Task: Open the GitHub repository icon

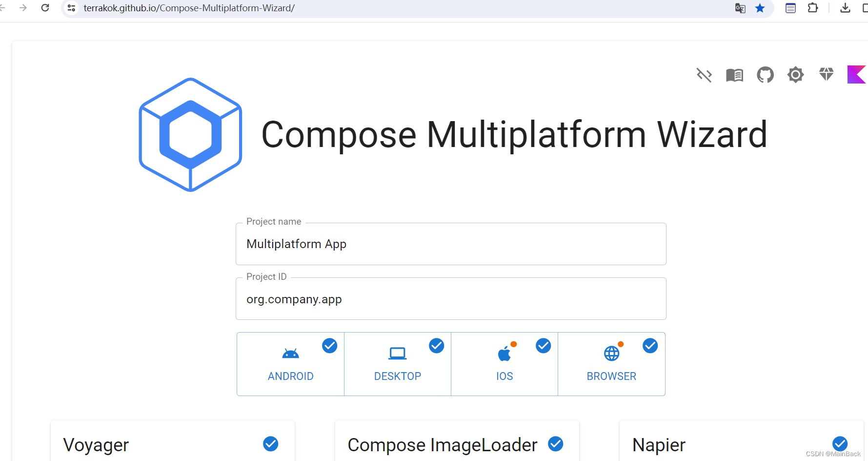Action: (765, 75)
